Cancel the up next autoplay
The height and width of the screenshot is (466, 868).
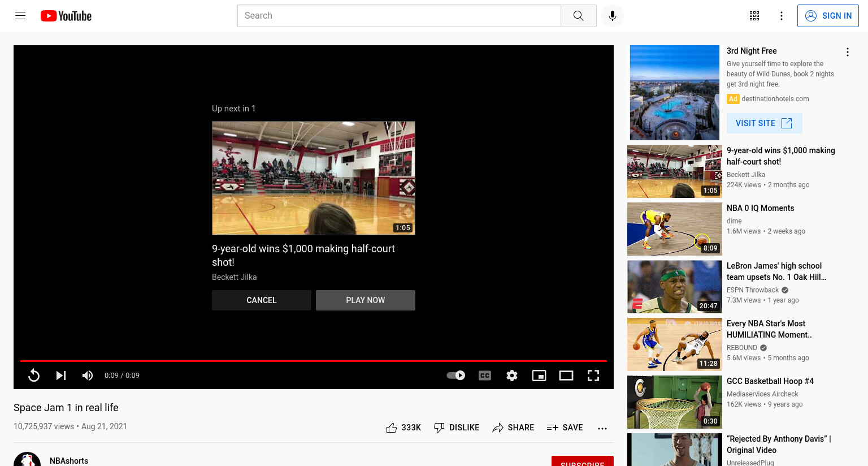262,300
